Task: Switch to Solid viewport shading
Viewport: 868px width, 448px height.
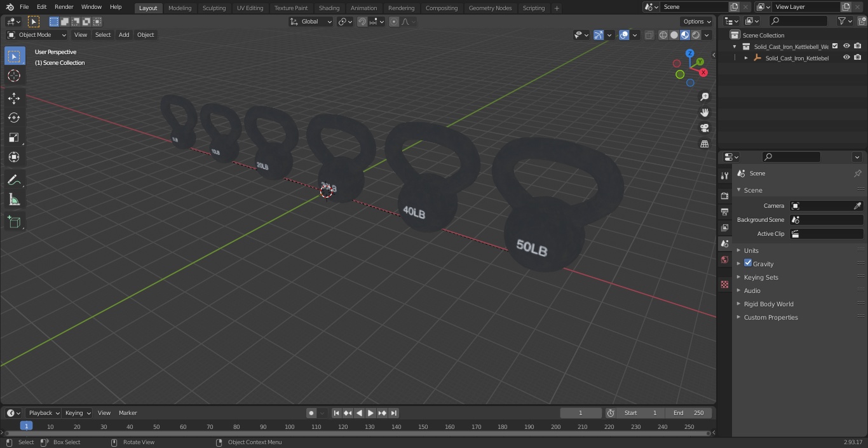Action: click(x=674, y=35)
